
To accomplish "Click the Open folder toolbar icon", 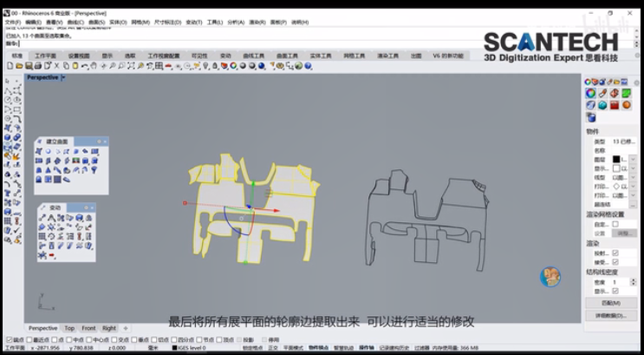I will pyautogui.click(x=18, y=66).
